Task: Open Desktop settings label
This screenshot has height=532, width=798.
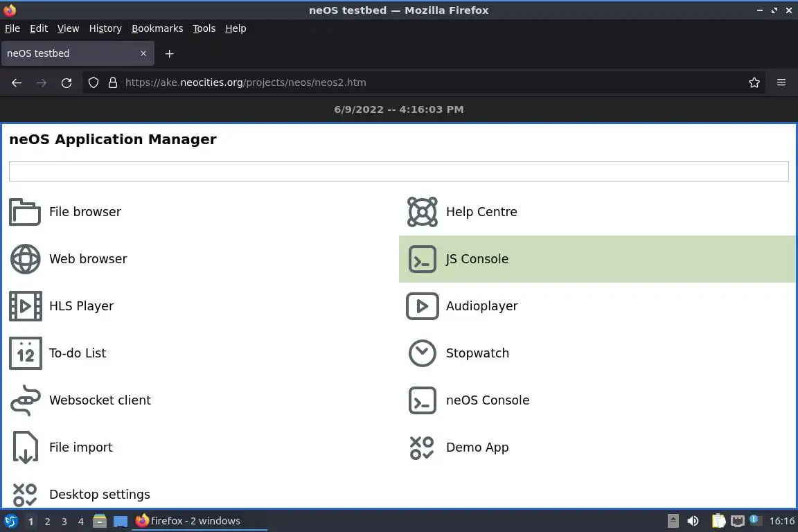Action: click(x=100, y=495)
